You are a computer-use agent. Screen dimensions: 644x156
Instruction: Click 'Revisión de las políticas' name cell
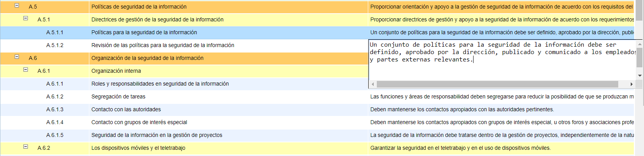[x=163, y=45]
